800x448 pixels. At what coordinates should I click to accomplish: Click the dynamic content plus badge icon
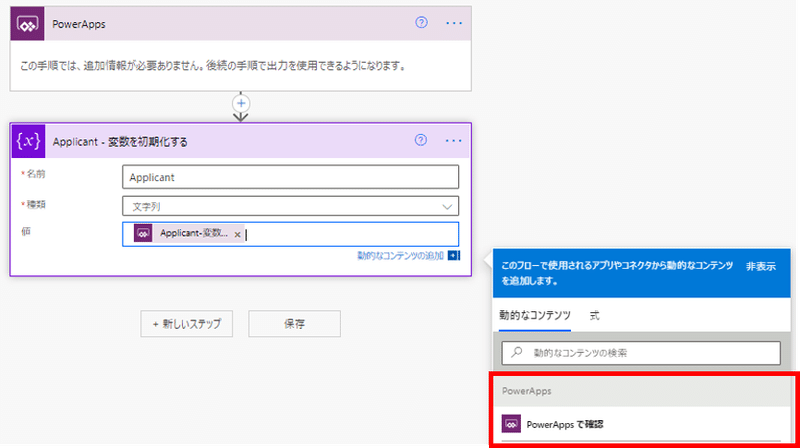453,255
